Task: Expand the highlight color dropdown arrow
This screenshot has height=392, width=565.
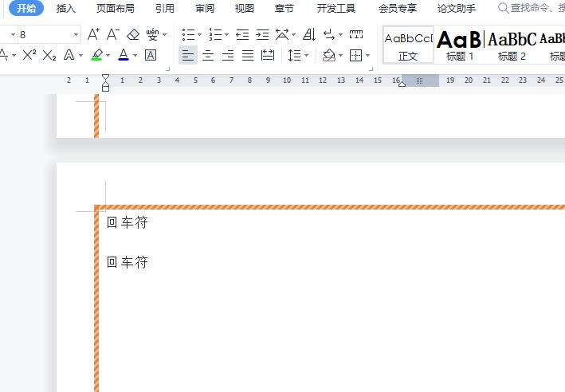Action: click(x=108, y=55)
